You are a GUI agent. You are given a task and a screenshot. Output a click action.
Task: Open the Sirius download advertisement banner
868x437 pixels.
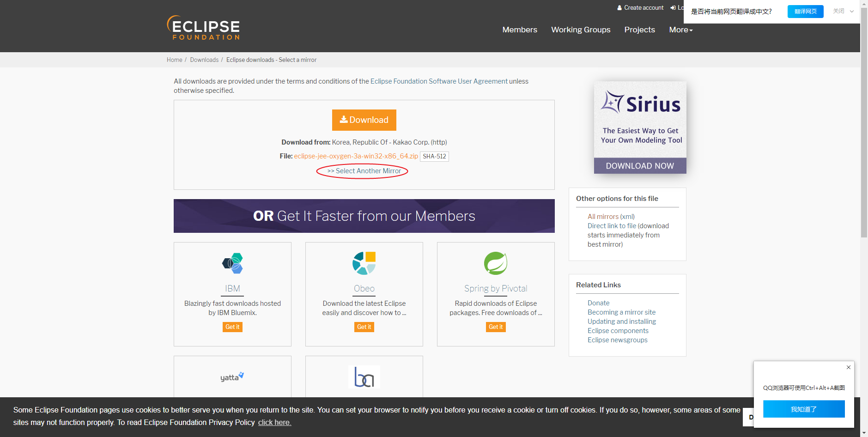point(640,127)
